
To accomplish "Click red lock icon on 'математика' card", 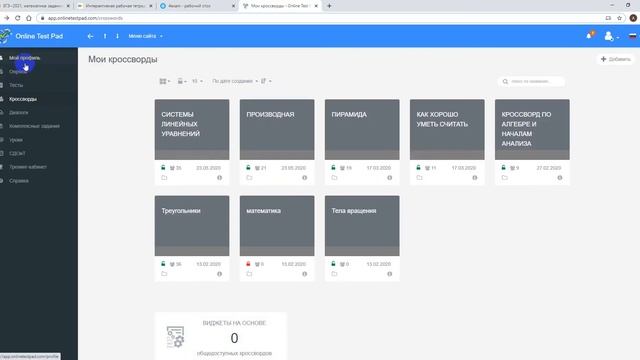I will coord(248,264).
